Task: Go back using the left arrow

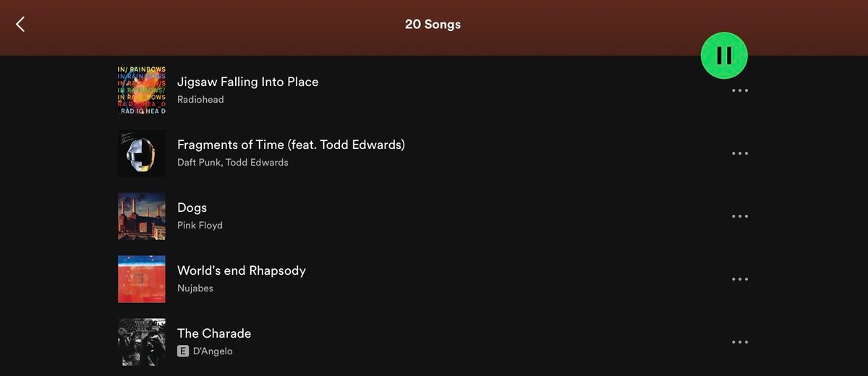Action: pyautogui.click(x=20, y=24)
